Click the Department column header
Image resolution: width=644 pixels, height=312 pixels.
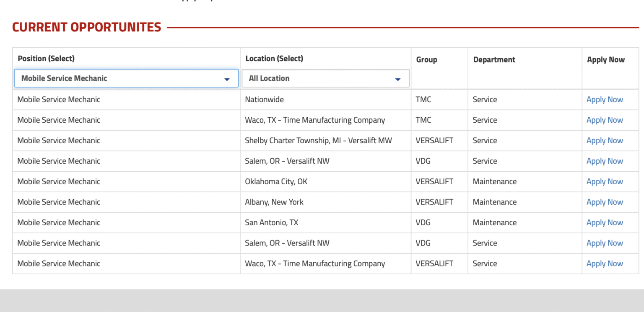pos(494,60)
